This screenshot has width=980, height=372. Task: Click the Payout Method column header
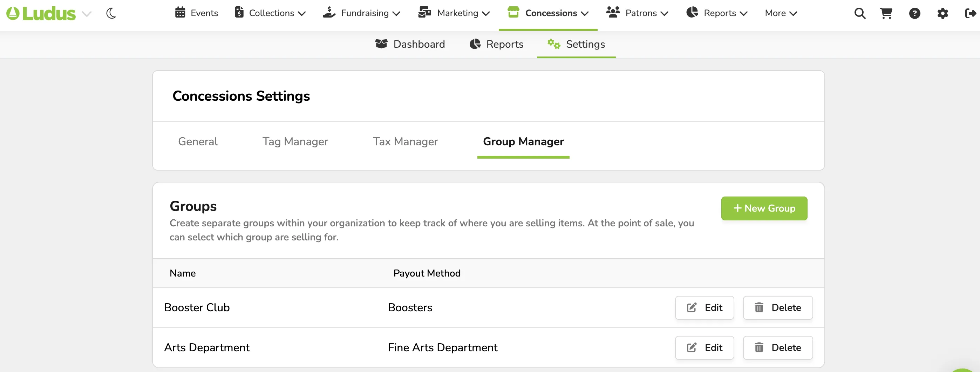pyautogui.click(x=427, y=273)
